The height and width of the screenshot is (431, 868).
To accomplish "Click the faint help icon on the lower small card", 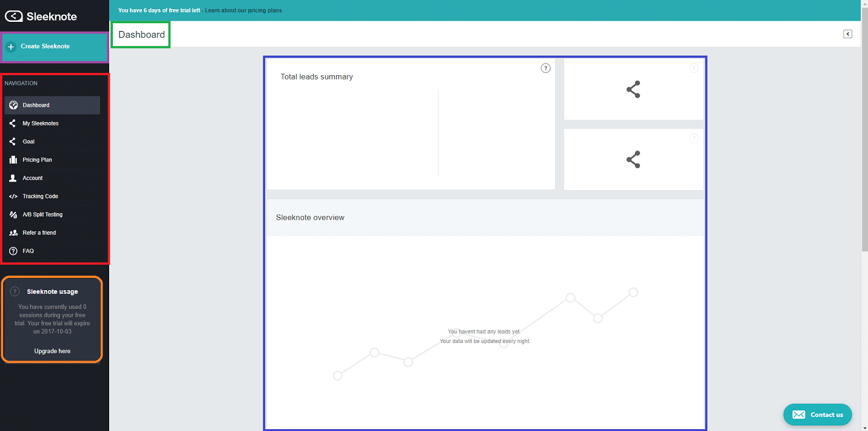I will [x=694, y=138].
